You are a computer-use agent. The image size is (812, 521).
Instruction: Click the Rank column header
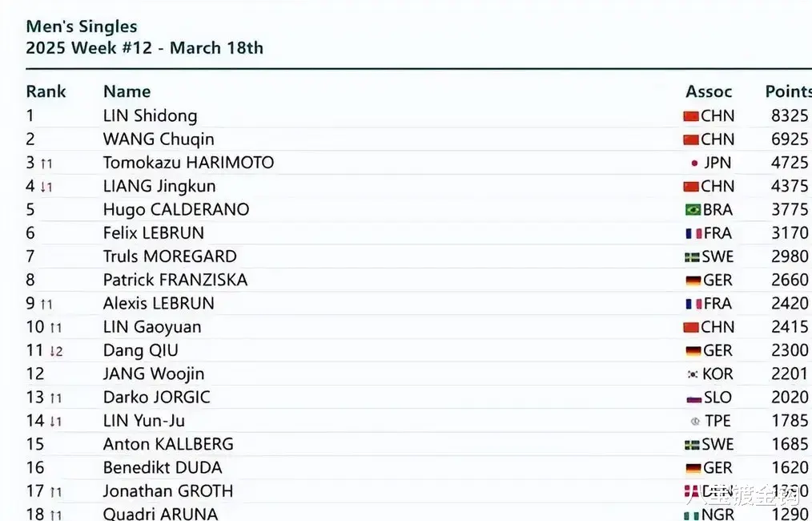tap(46, 91)
